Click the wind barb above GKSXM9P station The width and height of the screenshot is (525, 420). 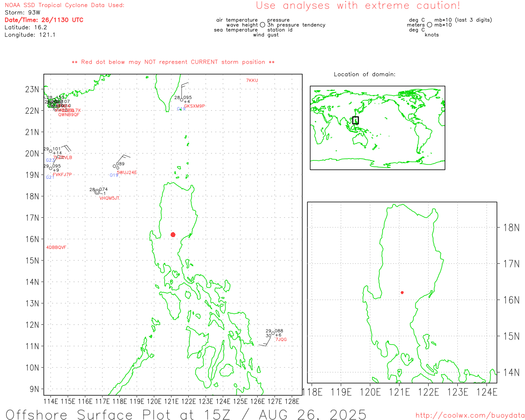184,90
